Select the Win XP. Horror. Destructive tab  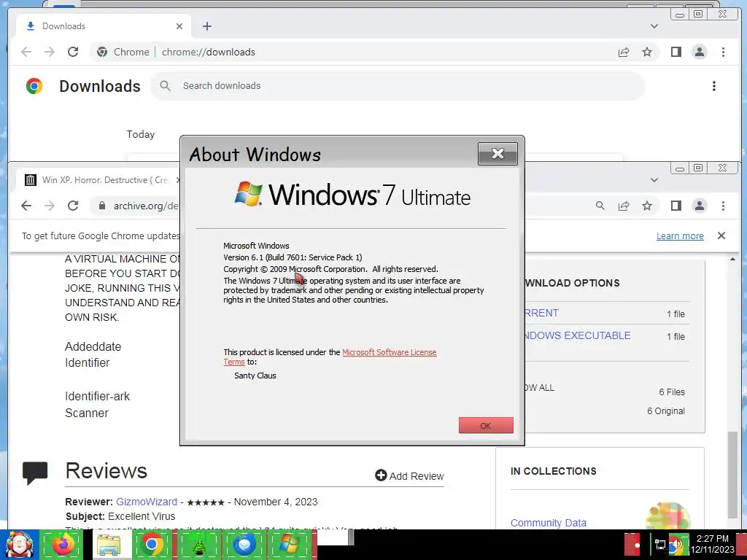(98, 180)
